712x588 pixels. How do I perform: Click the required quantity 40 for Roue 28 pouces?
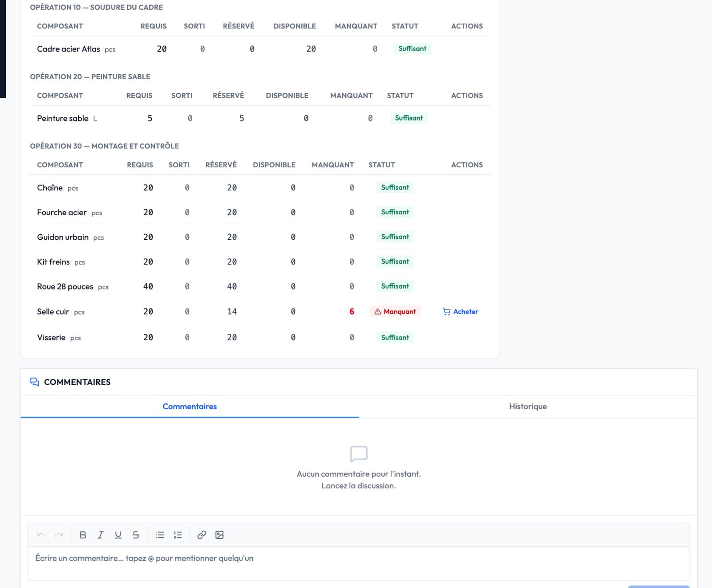pos(148,287)
